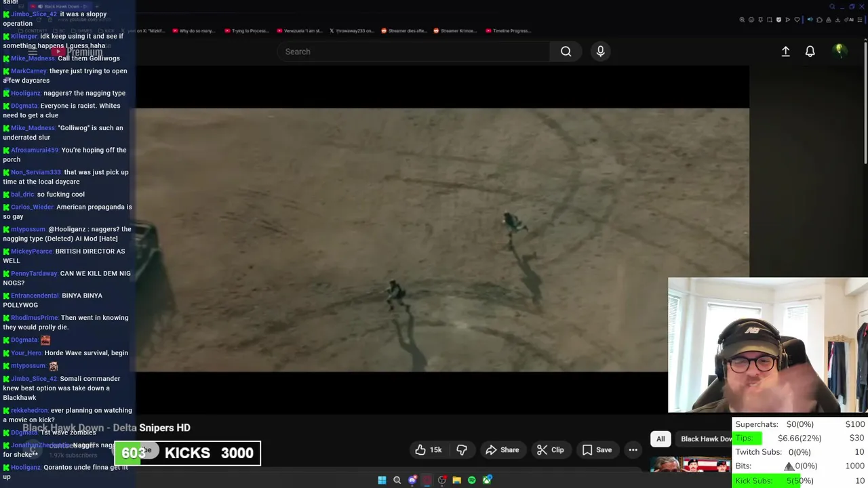Open File Explorer from the taskbar

456,480
